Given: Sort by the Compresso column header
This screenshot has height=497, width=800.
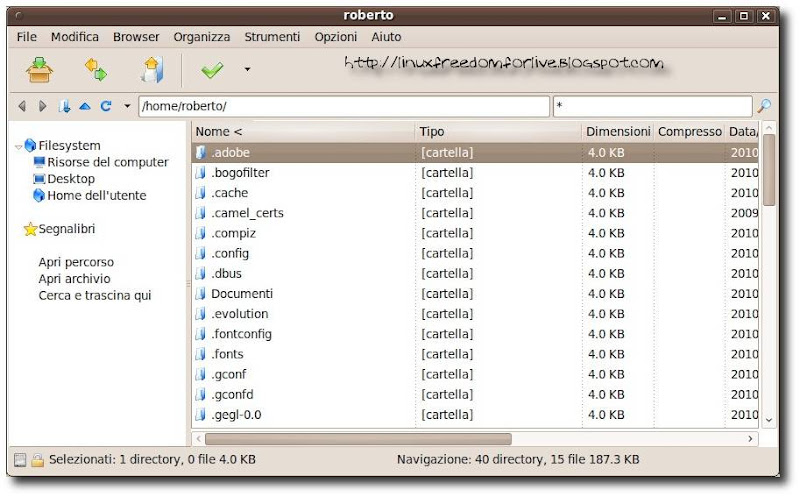Looking at the screenshot, I should [x=689, y=132].
